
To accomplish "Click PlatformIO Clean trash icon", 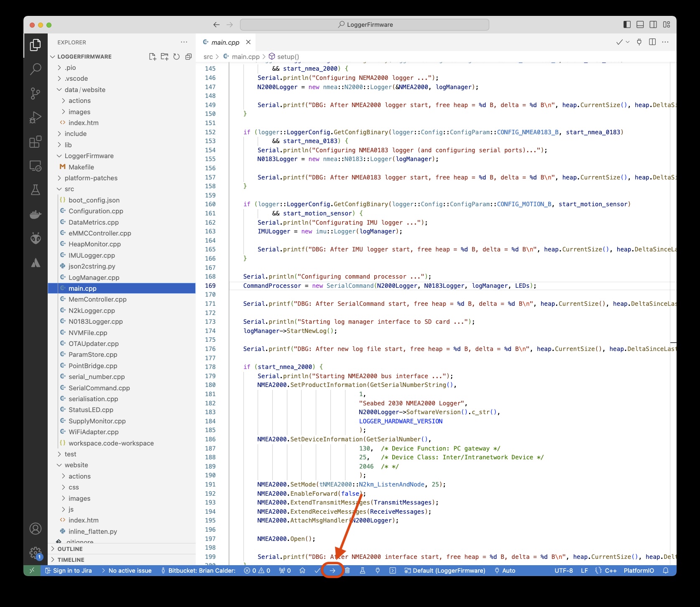I will pos(347,571).
